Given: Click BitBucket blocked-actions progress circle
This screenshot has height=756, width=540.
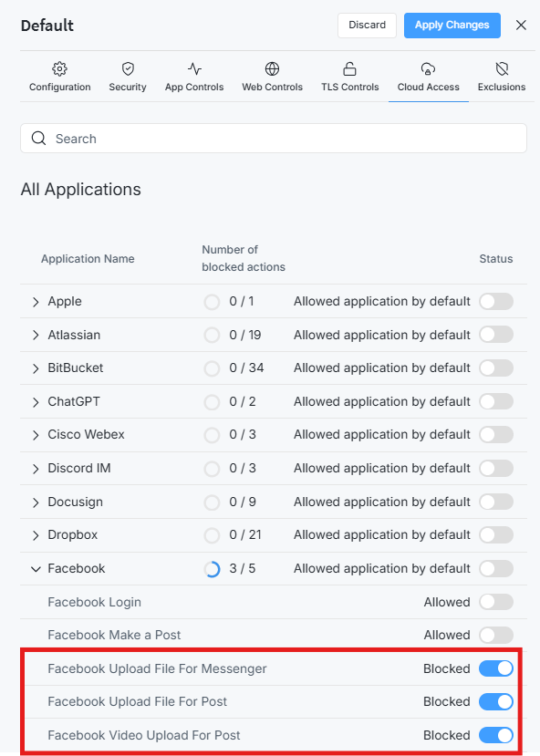Looking at the screenshot, I should (212, 368).
